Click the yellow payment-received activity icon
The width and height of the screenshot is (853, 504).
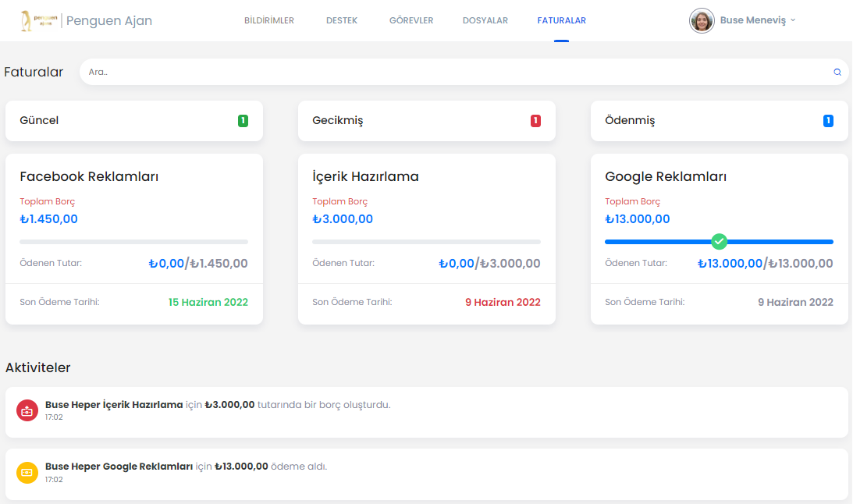(x=27, y=473)
